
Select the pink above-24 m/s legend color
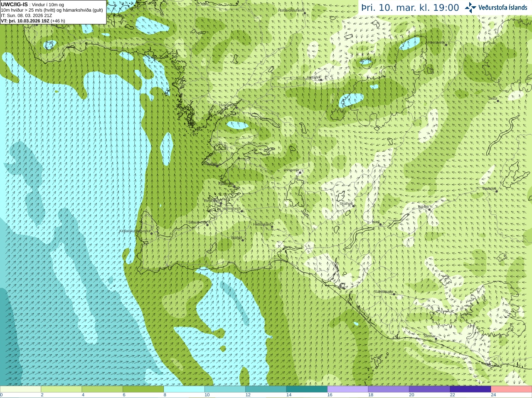512,389
